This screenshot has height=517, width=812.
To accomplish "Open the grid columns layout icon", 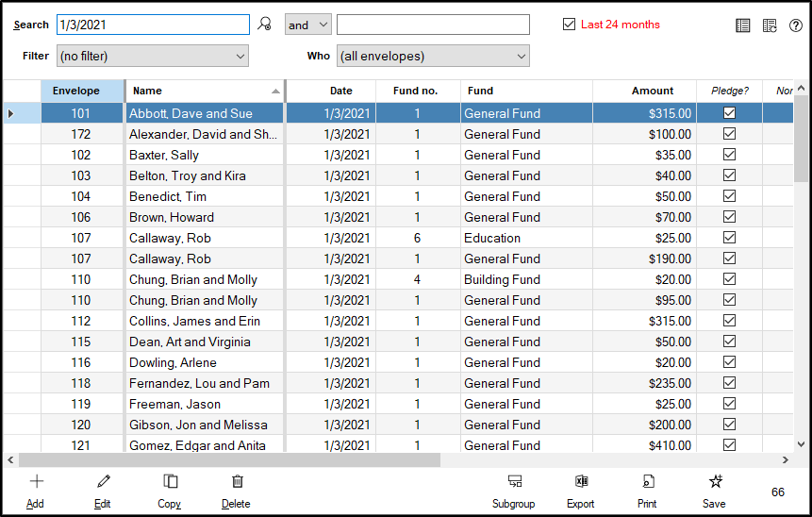I will point(743,25).
